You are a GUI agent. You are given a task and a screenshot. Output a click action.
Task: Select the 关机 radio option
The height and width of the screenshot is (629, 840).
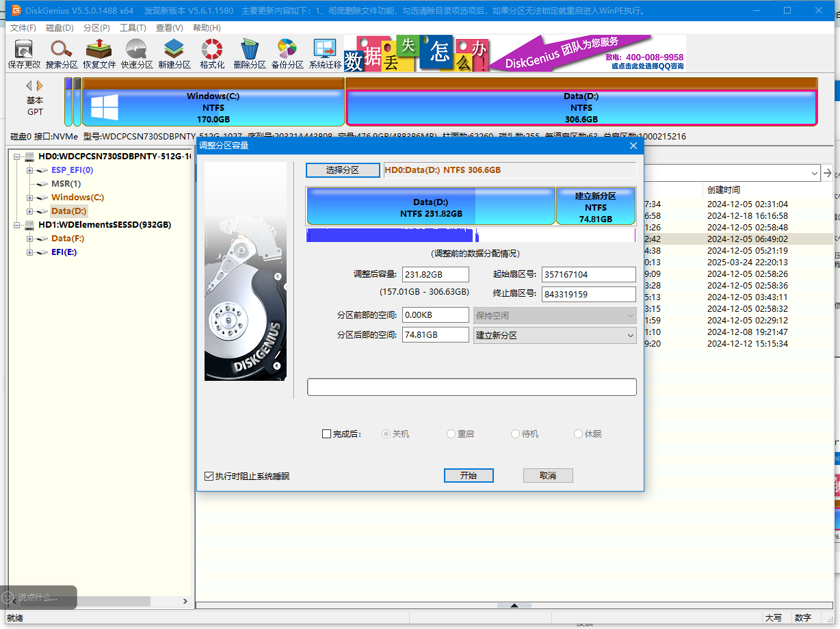pyautogui.click(x=386, y=434)
